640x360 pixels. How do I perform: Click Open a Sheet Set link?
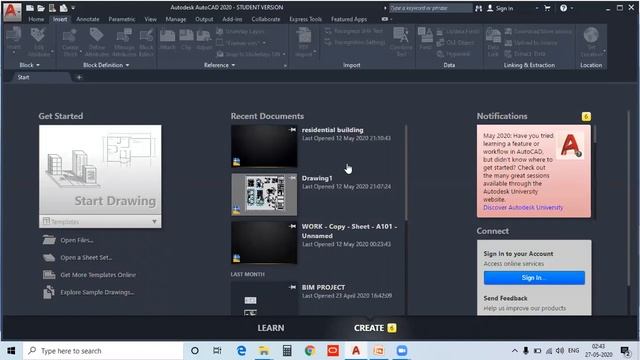[86, 258]
